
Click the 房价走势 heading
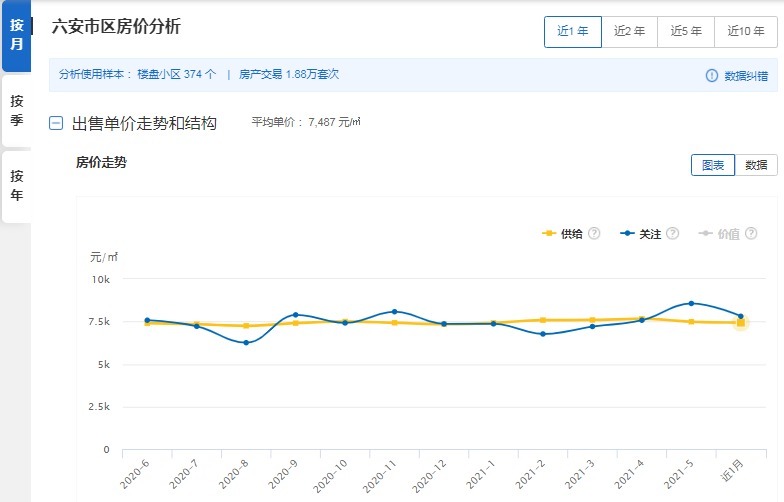[x=102, y=162]
